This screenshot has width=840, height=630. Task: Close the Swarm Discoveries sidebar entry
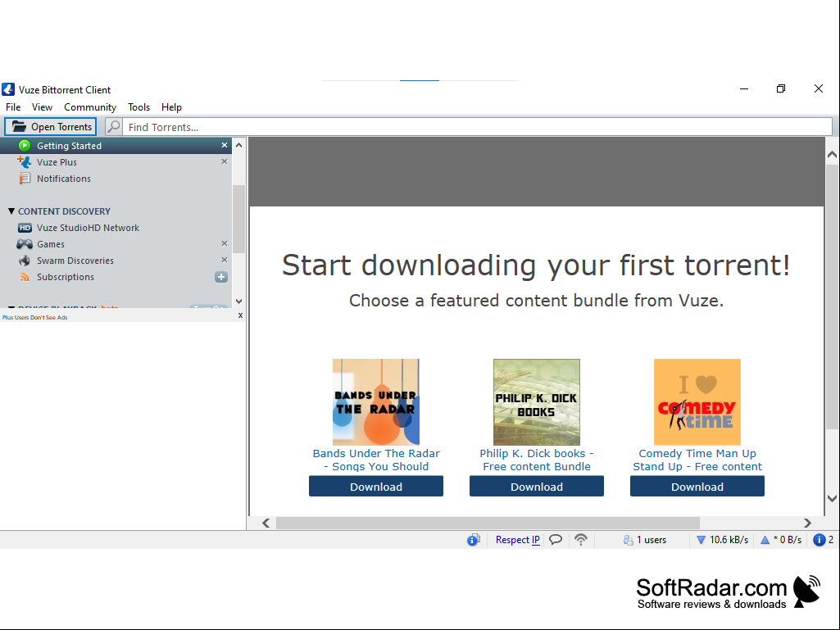click(225, 260)
